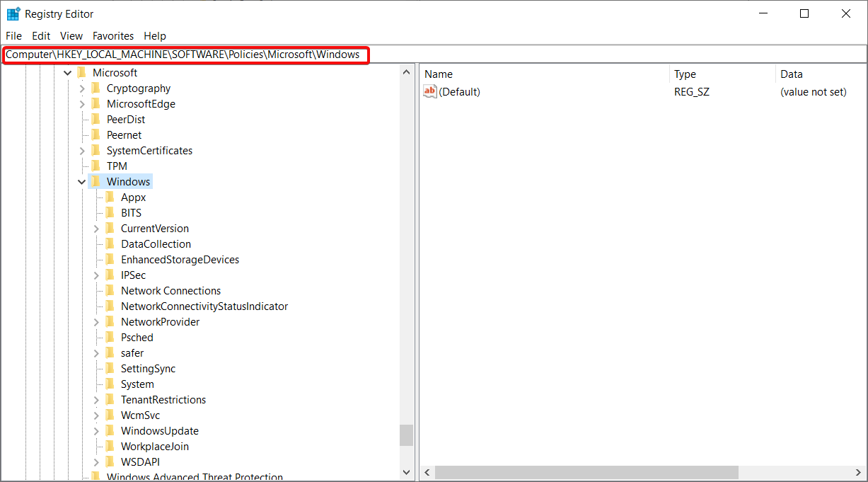Expand the TenantRestrictions key
Viewport: 868px width, 482px height.
click(x=96, y=400)
